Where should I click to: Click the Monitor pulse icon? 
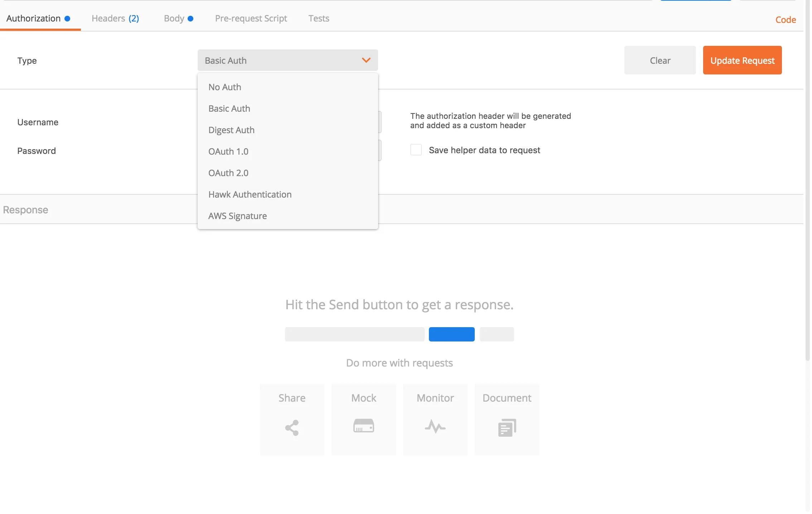pos(435,426)
